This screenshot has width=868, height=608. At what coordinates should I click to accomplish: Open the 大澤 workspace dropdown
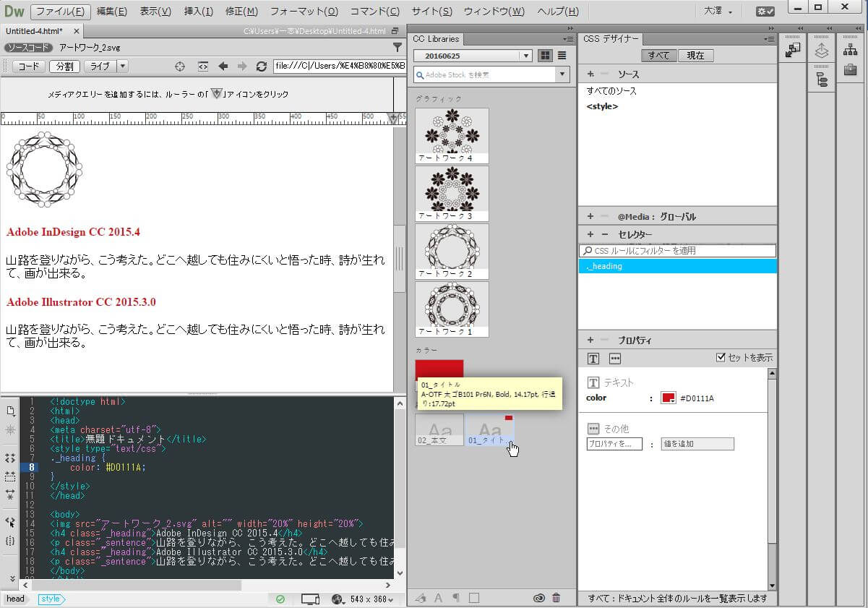[718, 12]
